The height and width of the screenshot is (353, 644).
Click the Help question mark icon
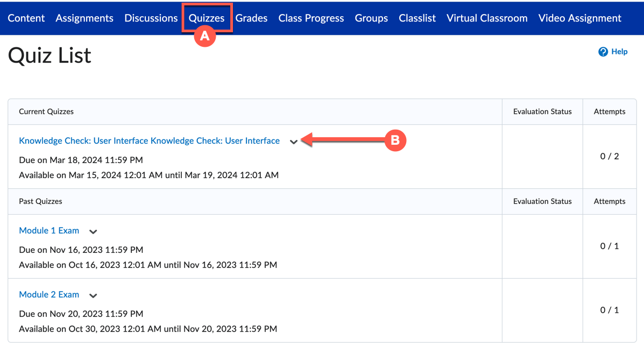click(x=603, y=52)
